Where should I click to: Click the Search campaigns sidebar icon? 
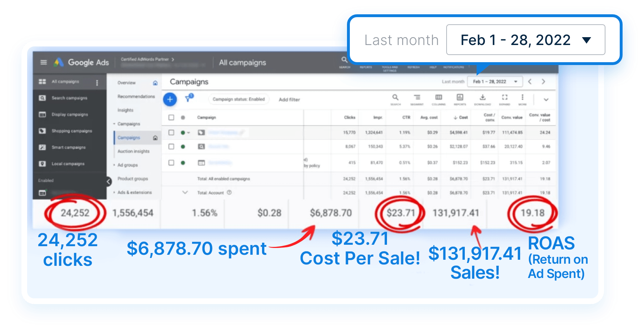[x=42, y=98]
